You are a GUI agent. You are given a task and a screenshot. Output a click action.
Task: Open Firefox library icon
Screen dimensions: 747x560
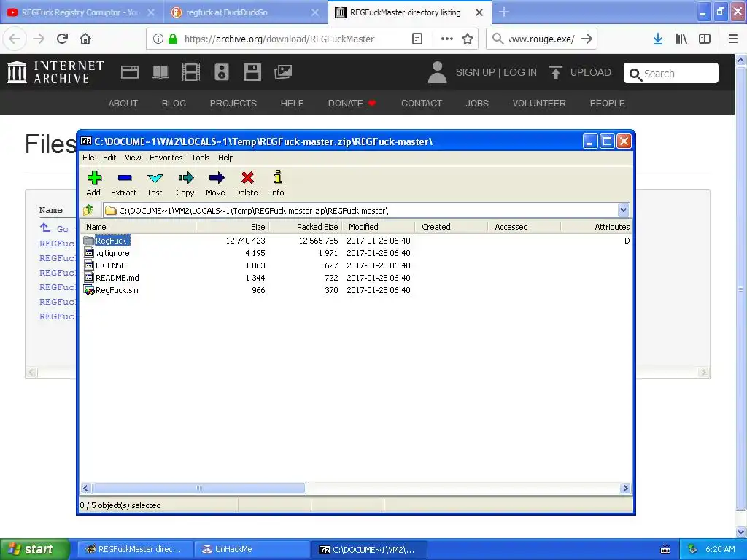[681, 39]
